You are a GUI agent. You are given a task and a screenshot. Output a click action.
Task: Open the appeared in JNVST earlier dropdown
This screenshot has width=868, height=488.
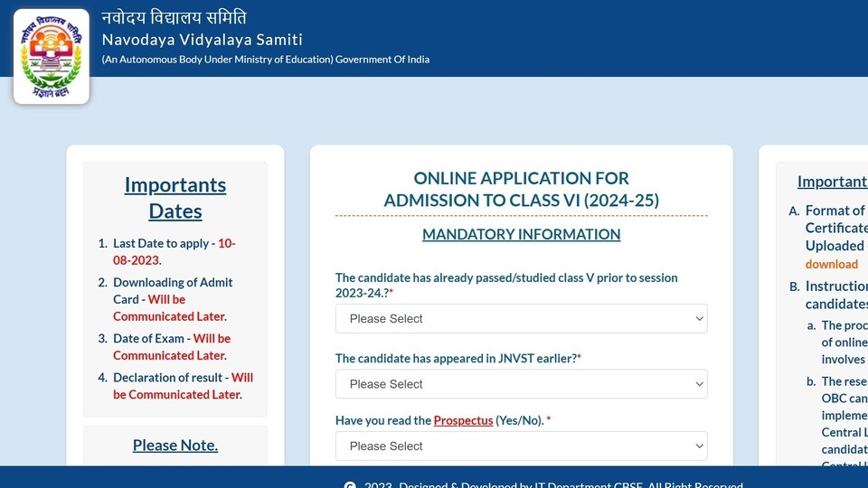click(x=521, y=384)
